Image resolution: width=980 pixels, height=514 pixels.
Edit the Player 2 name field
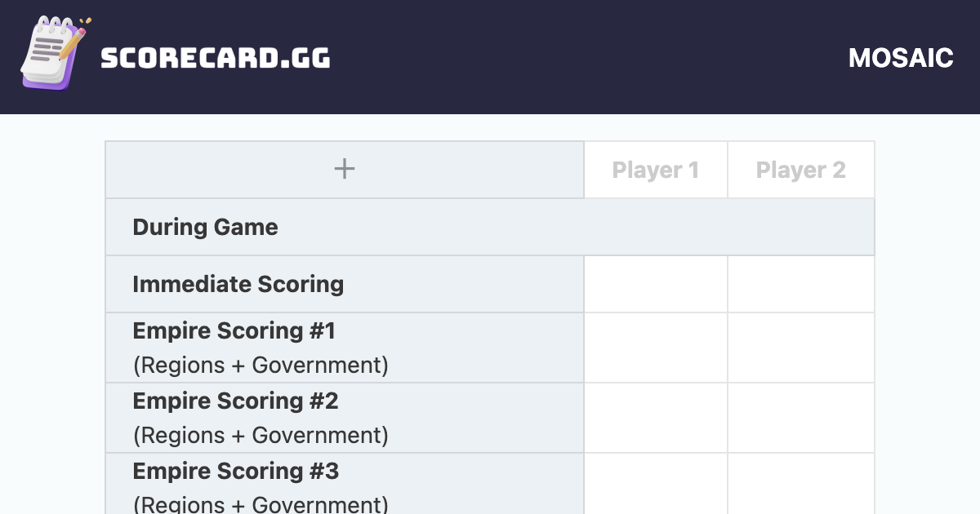(x=800, y=171)
